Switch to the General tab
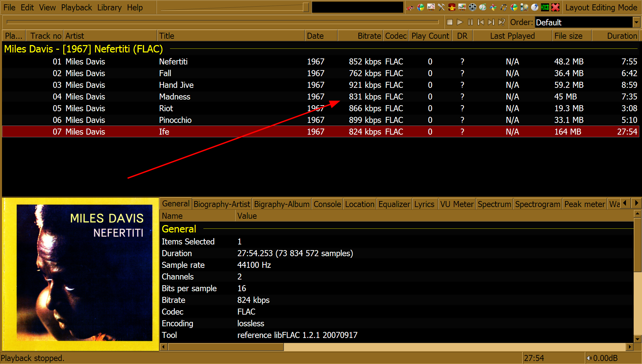The height and width of the screenshot is (364, 642). click(176, 204)
